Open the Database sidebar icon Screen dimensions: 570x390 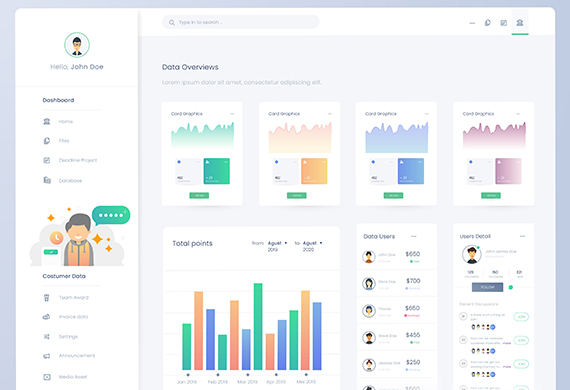[x=47, y=180]
